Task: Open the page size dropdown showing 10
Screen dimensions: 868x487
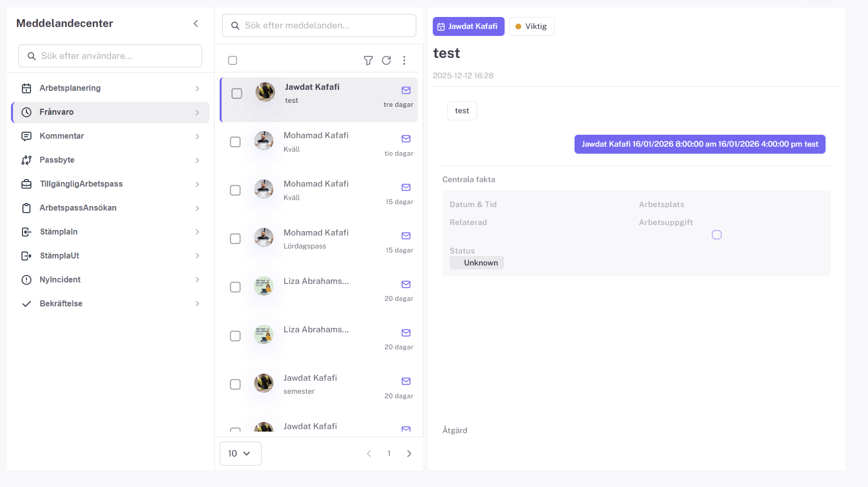Action: (x=240, y=454)
